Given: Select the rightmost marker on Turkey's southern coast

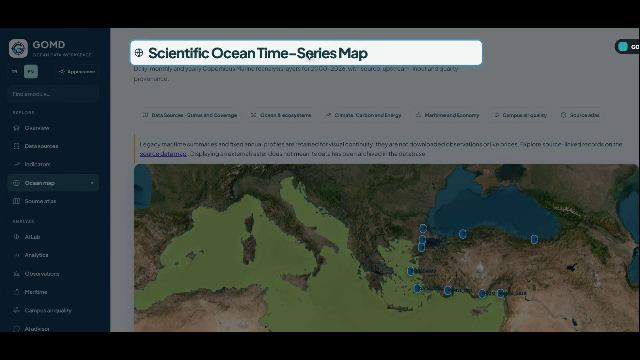Looking at the screenshot, I should [501, 293].
